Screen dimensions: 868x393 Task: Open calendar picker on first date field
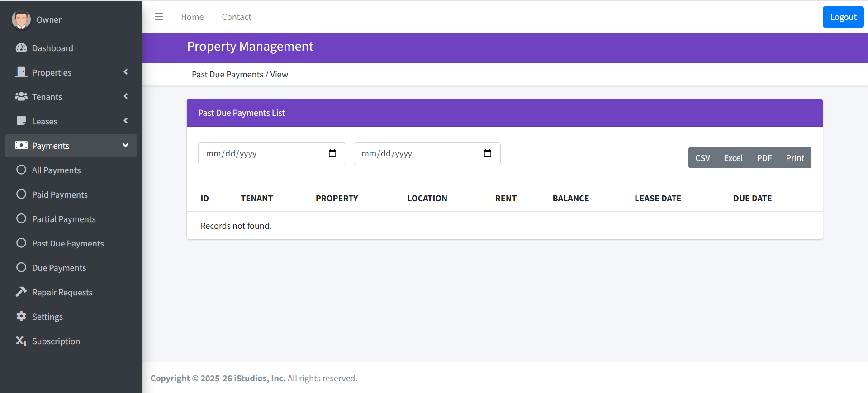tap(332, 153)
